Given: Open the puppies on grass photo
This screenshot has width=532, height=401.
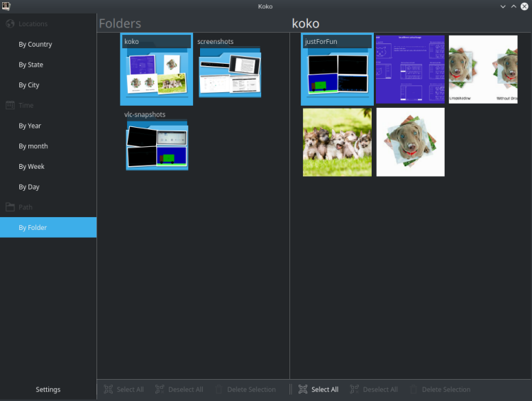Looking at the screenshot, I should coord(337,142).
